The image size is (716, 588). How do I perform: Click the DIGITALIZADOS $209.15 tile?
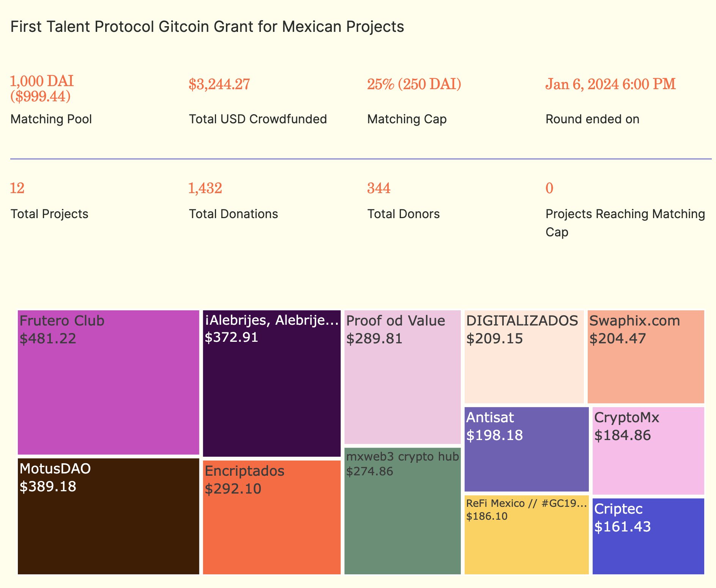(524, 357)
